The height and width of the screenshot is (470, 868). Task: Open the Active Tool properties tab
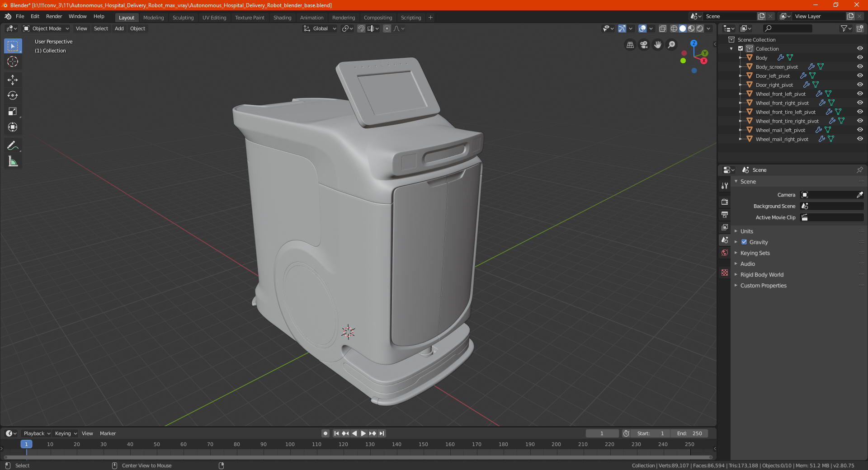tap(725, 186)
